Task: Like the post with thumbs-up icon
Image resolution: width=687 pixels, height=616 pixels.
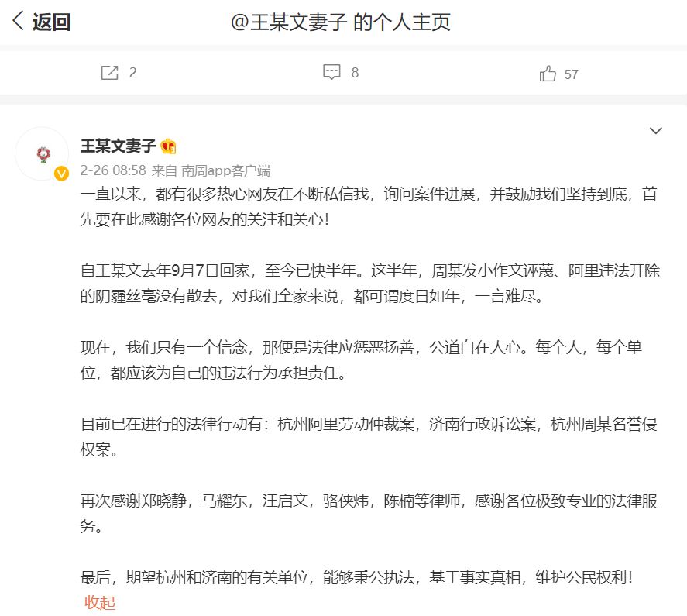Action: (548, 74)
